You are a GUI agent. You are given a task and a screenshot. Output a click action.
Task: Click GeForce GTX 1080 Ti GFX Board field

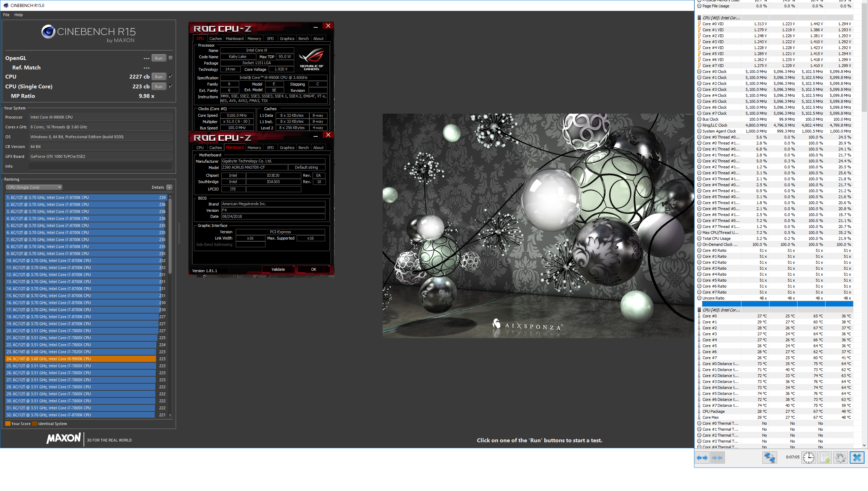(x=100, y=156)
